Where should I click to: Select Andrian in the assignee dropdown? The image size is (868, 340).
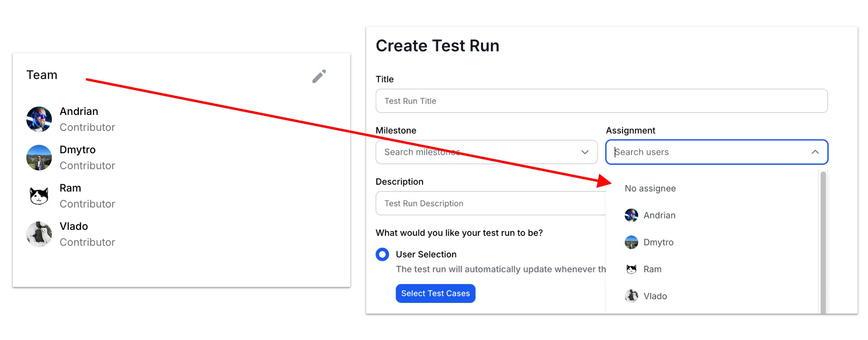coord(712,215)
